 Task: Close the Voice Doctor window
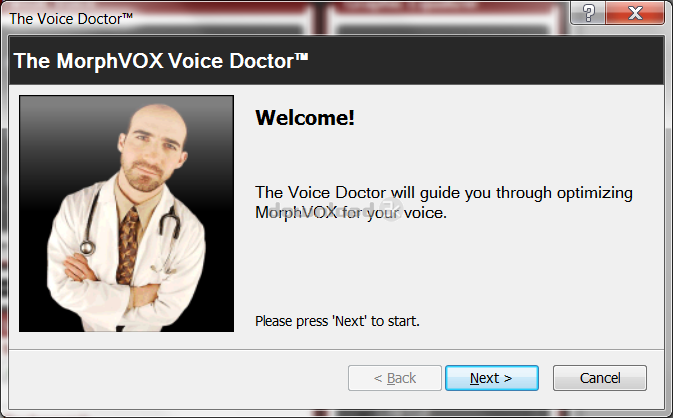tap(635, 13)
